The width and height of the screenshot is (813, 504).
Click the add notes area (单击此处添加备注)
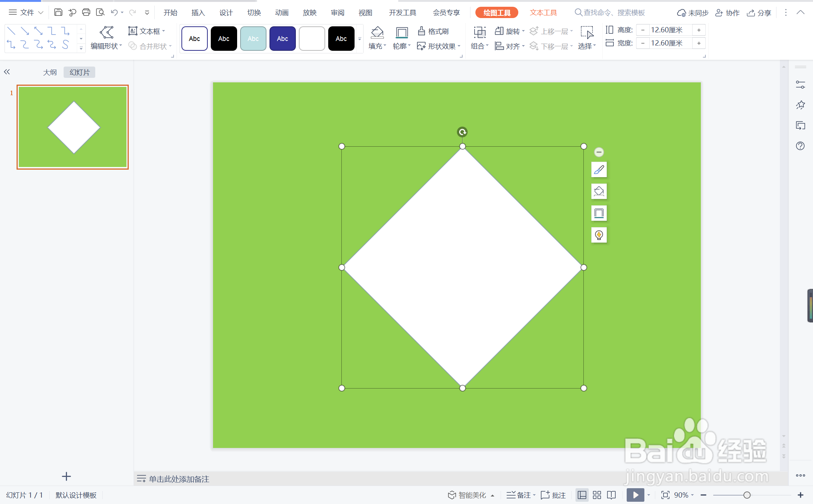(179, 479)
